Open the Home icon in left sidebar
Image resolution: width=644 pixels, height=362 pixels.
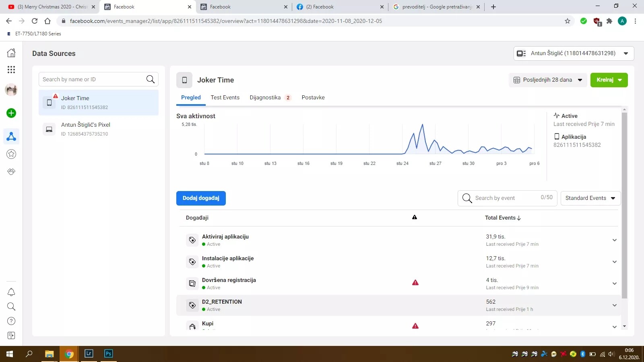coord(11,53)
